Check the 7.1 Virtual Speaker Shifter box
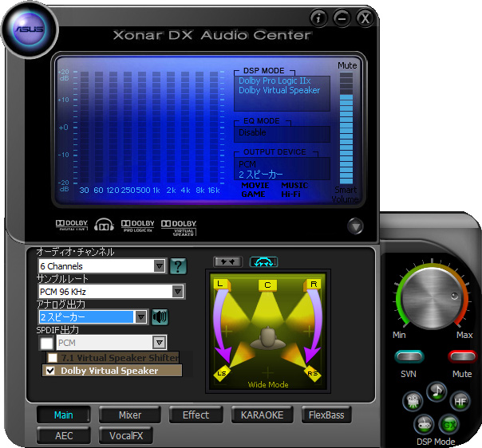The height and width of the screenshot is (448, 482). [53, 358]
